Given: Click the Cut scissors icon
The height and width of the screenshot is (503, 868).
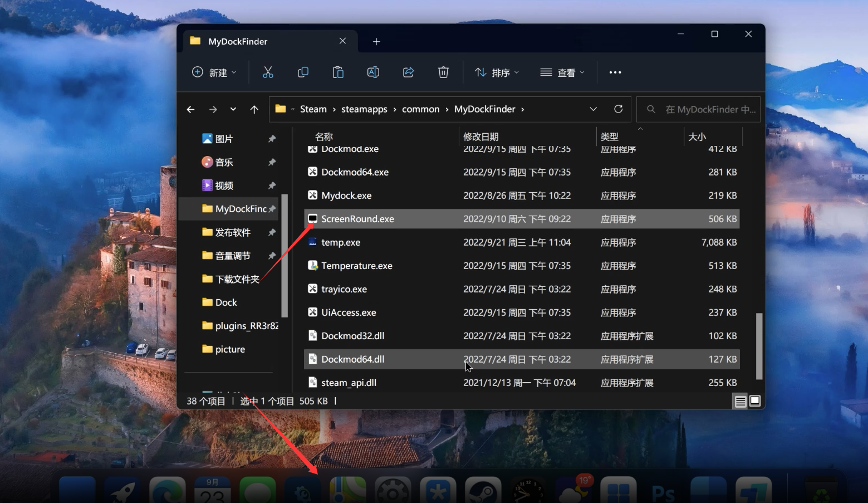Looking at the screenshot, I should tap(268, 72).
